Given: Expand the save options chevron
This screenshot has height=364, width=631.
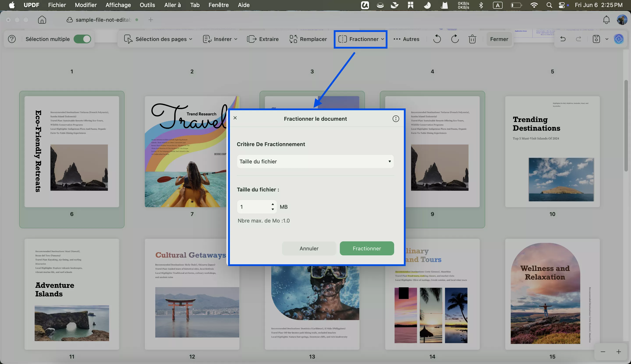Looking at the screenshot, I should coord(607,39).
